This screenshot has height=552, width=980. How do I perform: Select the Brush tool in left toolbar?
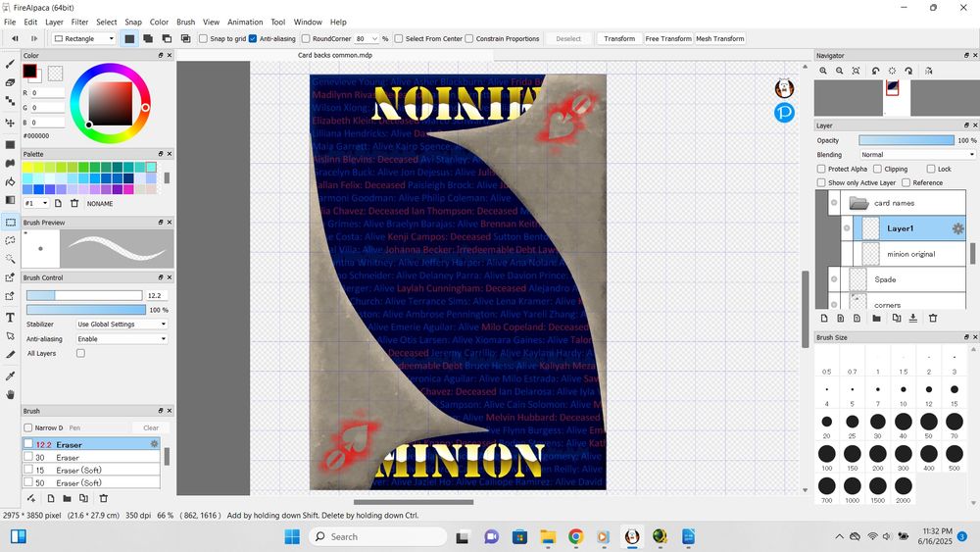pos(10,64)
